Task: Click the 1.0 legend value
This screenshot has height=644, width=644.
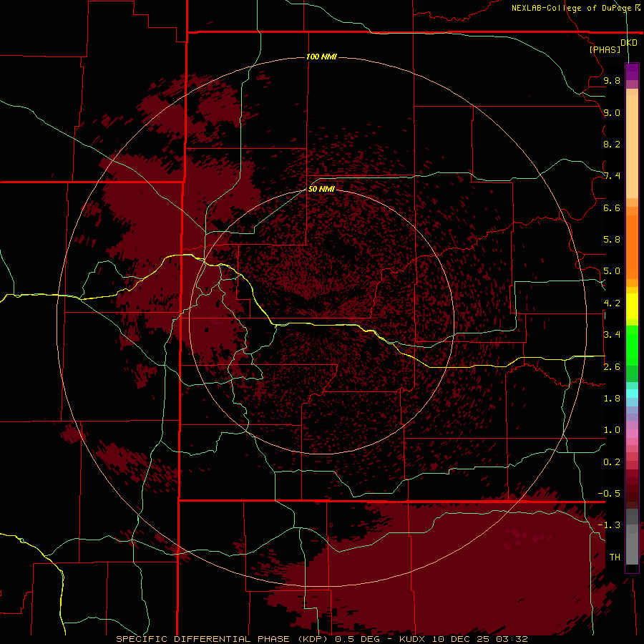Action: 612,430
